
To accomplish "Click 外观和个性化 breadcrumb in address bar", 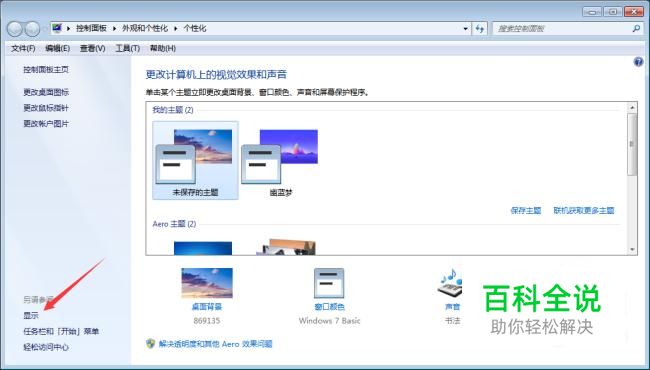I will pyautogui.click(x=145, y=29).
